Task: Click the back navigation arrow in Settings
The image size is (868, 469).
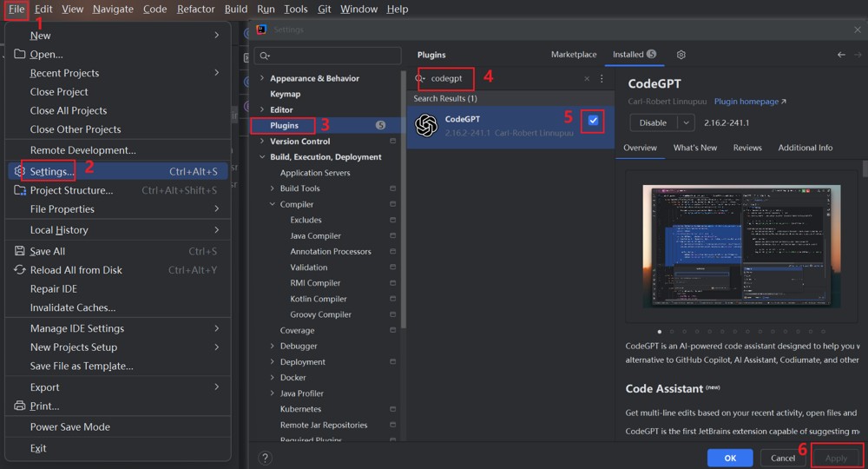Action: (841, 54)
